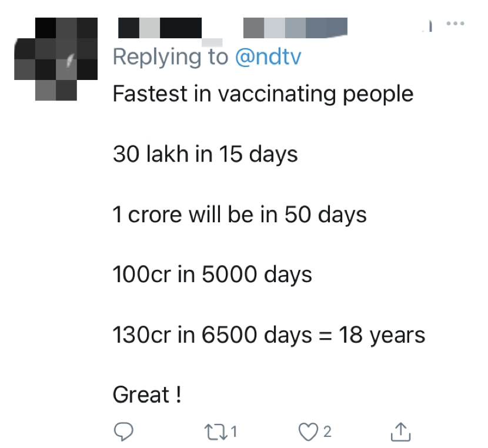Click the line "100cr in 5000 days"

pyautogui.click(x=212, y=275)
